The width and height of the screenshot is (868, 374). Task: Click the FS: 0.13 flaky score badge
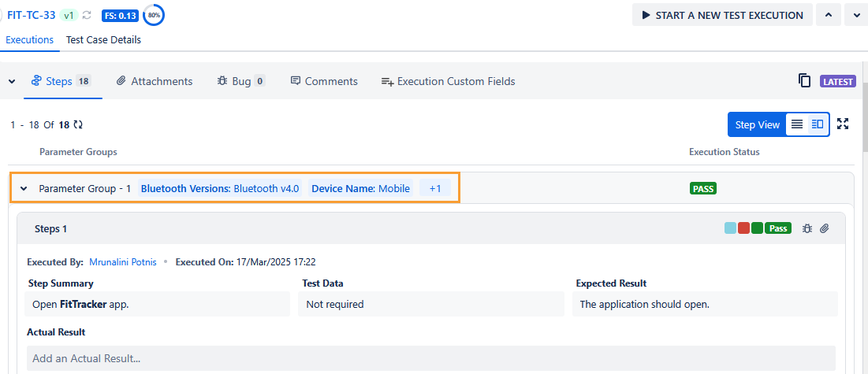(x=120, y=15)
